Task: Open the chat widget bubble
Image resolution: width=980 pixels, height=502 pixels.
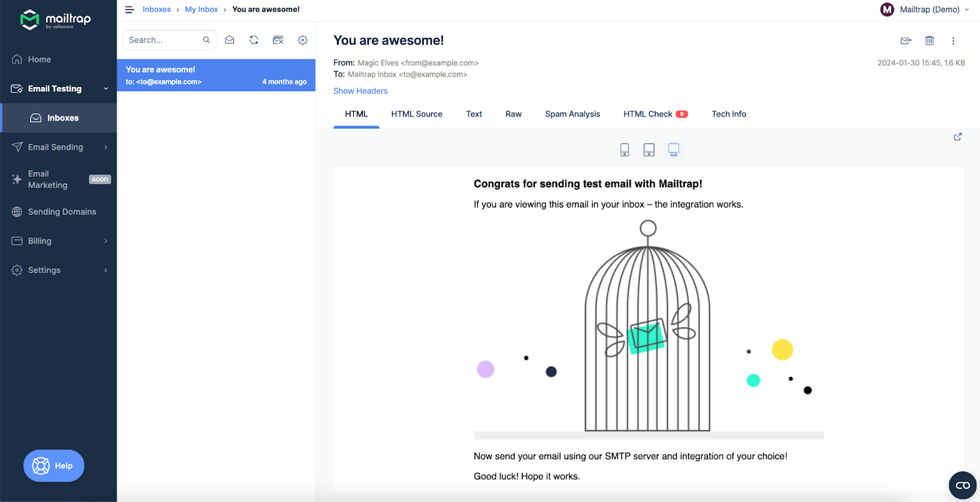Action: click(x=963, y=485)
